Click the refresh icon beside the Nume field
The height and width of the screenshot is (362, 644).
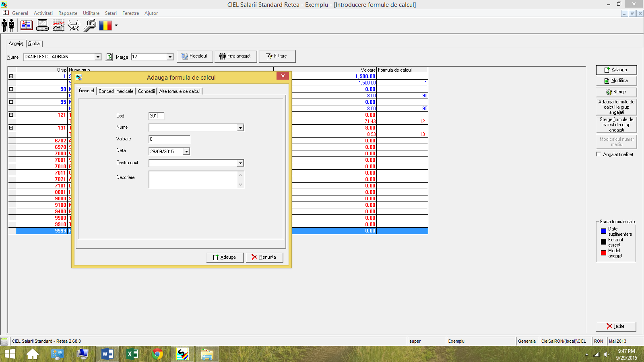click(109, 57)
